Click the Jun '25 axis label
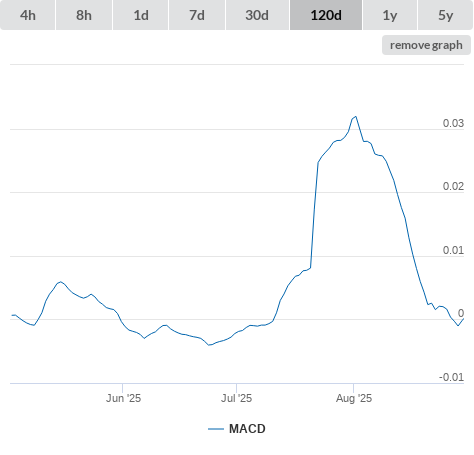This screenshot has width=474, height=455. [124, 398]
